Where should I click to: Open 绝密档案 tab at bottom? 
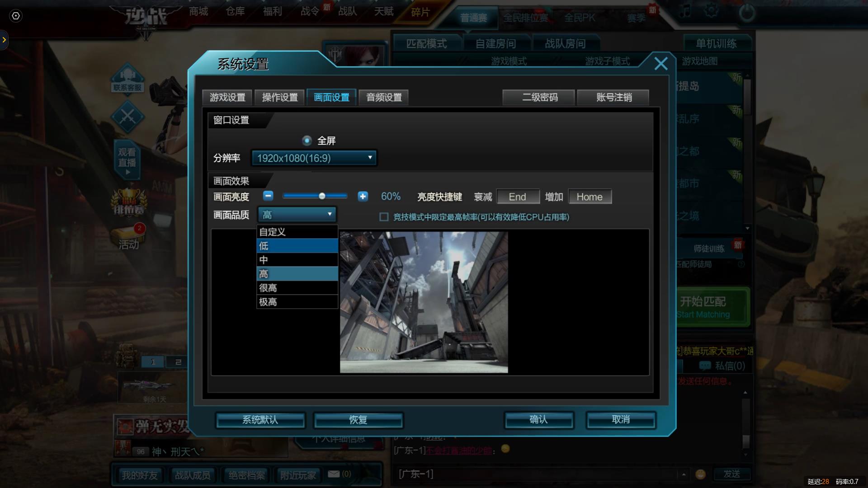pos(246,475)
